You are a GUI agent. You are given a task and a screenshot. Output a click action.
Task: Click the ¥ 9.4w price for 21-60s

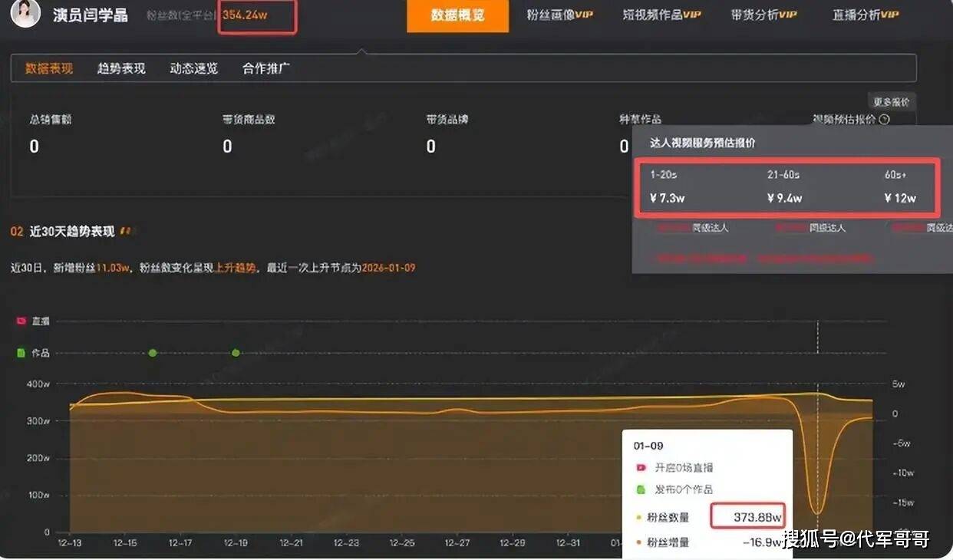785,198
